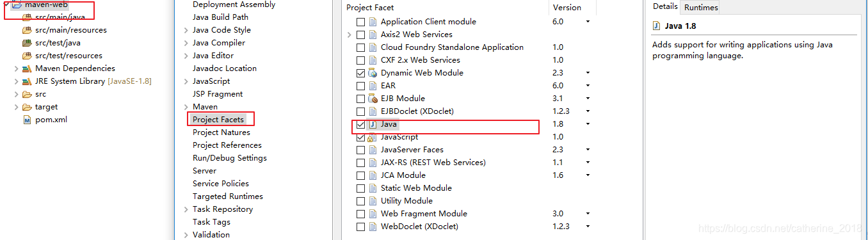Open the Server properties page

tap(205, 171)
